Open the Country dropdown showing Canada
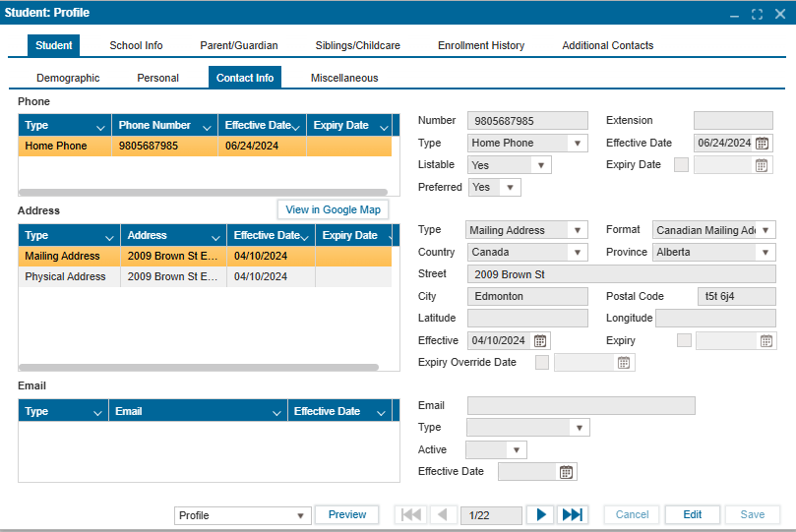 pos(578,253)
